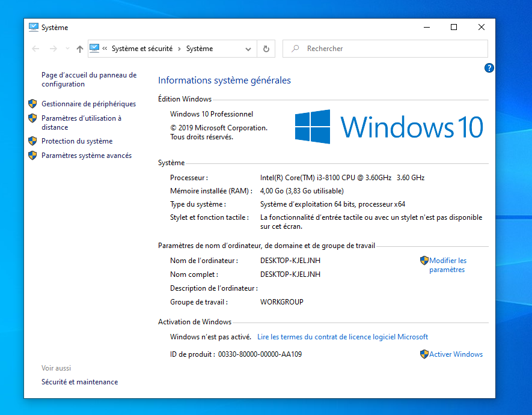Click shield icon beside Gestionnaire de périphériques

pos(32,103)
